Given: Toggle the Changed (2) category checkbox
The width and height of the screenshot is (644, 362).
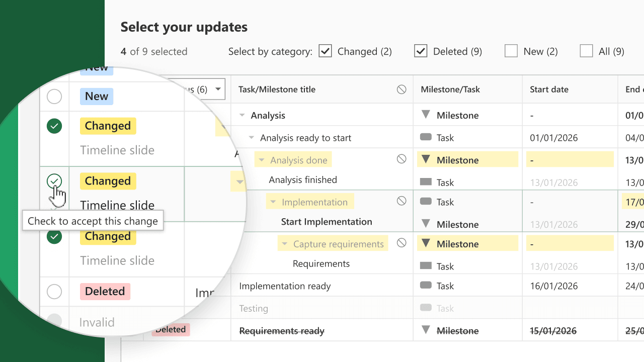Looking at the screenshot, I should [x=326, y=51].
